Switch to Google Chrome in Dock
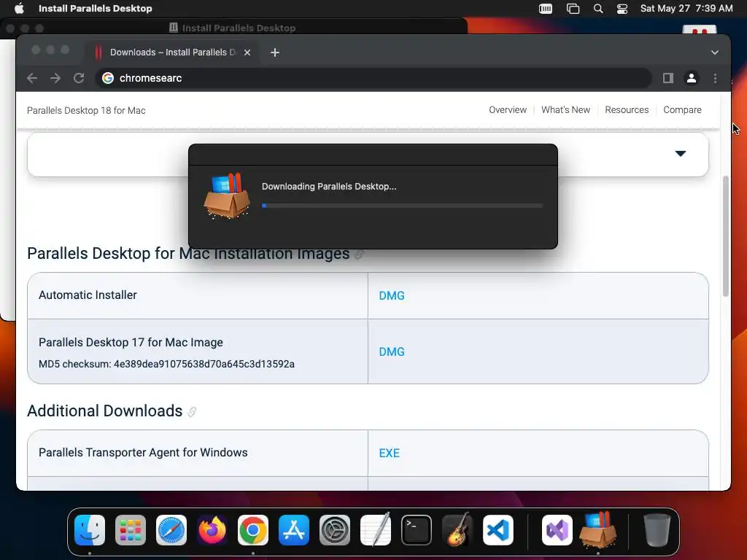Screen dimensions: 747x560 pyautogui.click(x=253, y=530)
